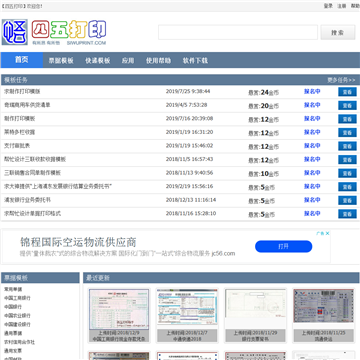Screen dimensions: 360x360
Task: Open the 登录 login link
Action: pyautogui.click(x=328, y=6)
